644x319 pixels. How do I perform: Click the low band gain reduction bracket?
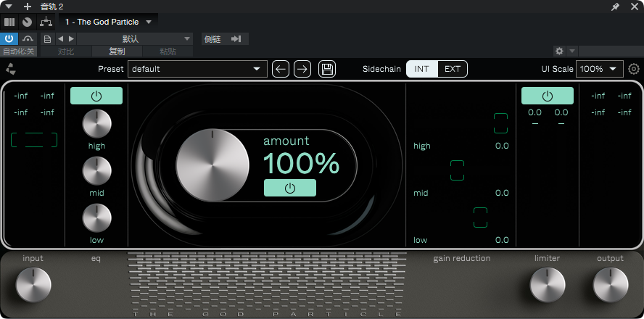pyautogui.click(x=480, y=217)
